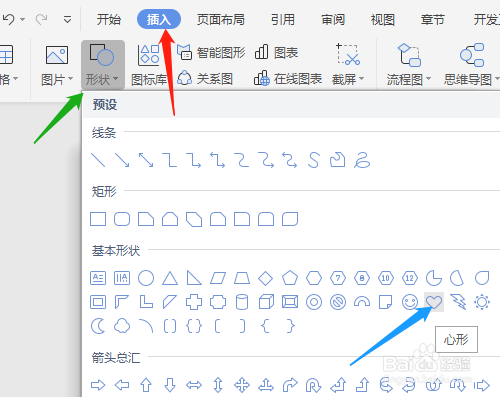The height and width of the screenshot is (397, 500).
Task: Select the hexagon shape
Action: click(314, 278)
